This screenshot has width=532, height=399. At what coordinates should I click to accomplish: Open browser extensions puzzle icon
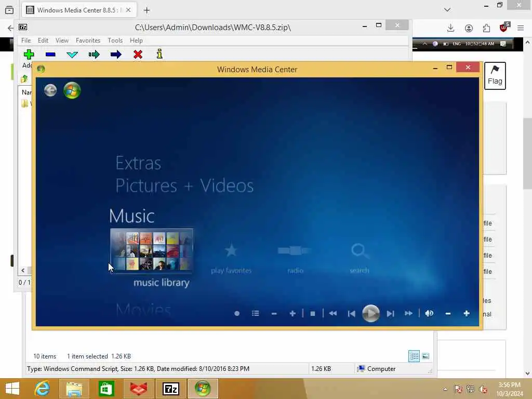coord(486,28)
